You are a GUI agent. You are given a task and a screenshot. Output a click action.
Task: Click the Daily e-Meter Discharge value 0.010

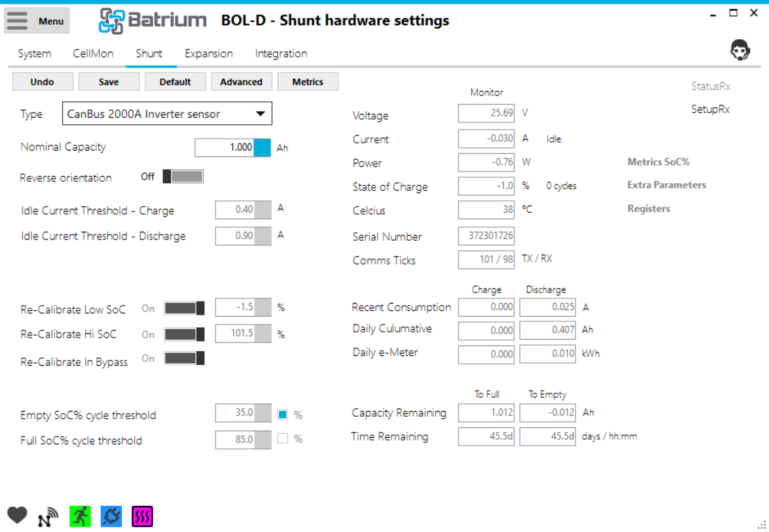tap(547, 354)
